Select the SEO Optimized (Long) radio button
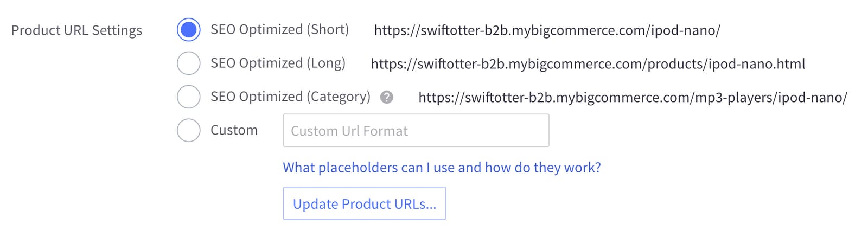Screen dimensions: 868x230 pos(189,63)
